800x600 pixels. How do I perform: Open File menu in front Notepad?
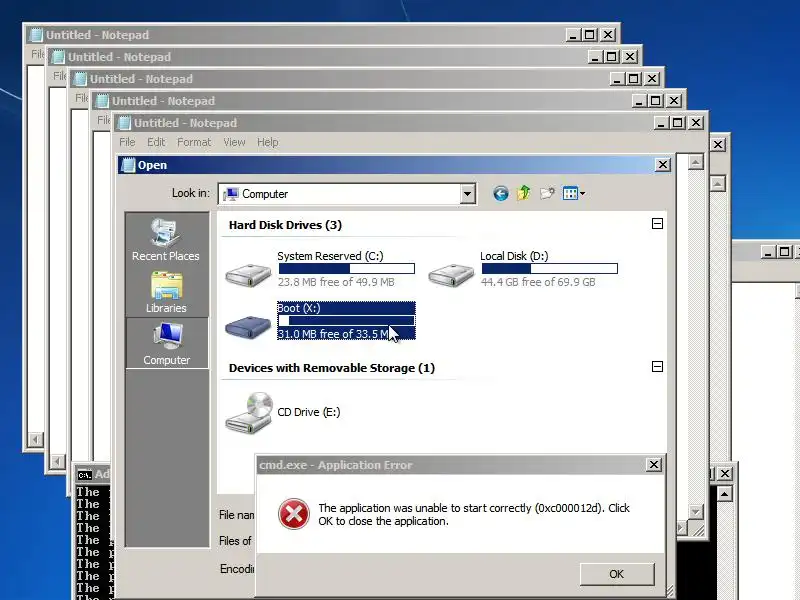click(127, 142)
